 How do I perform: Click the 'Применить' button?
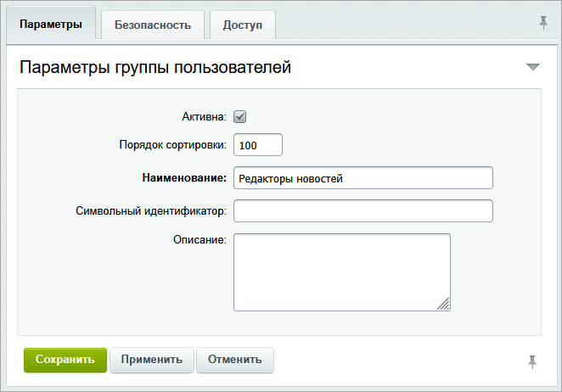[x=152, y=360]
